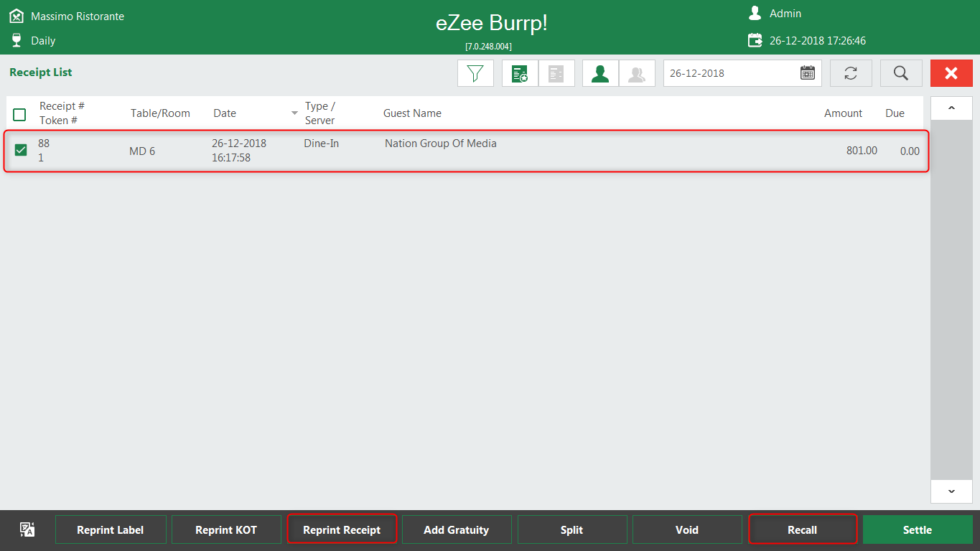Click the grey receipt list icon
Screen dimensions: 980x551
tap(556, 73)
